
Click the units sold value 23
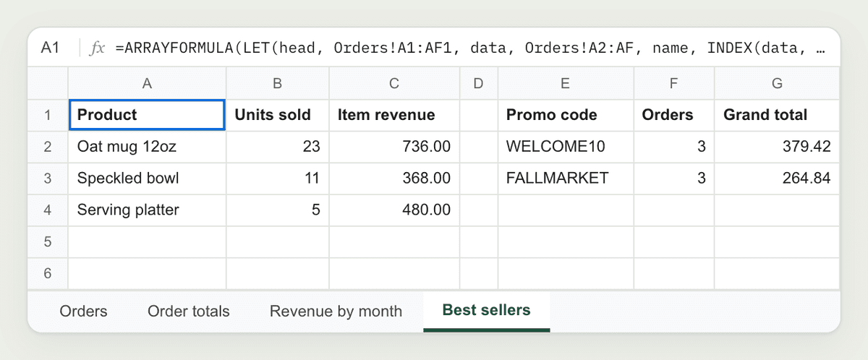[277, 147]
